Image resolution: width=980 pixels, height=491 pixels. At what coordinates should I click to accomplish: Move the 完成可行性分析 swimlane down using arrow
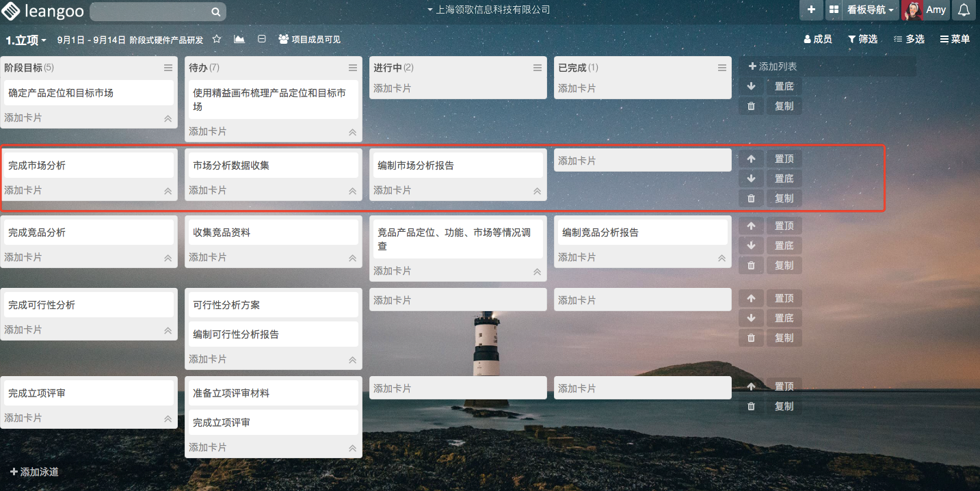(751, 318)
